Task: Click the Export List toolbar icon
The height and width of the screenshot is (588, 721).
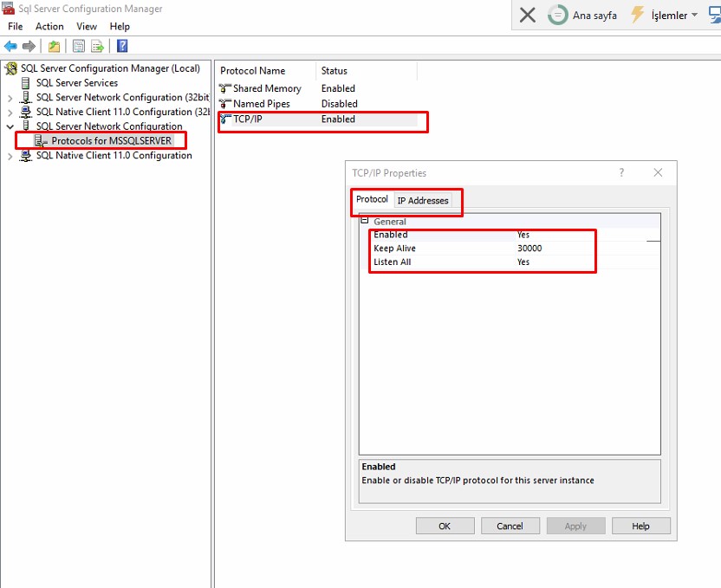Action: (98, 47)
